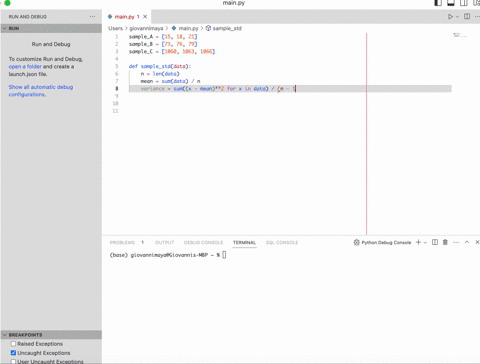The height and width of the screenshot is (364, 480).
Task: Split the terminal with split icon
Action: (435, 242)
